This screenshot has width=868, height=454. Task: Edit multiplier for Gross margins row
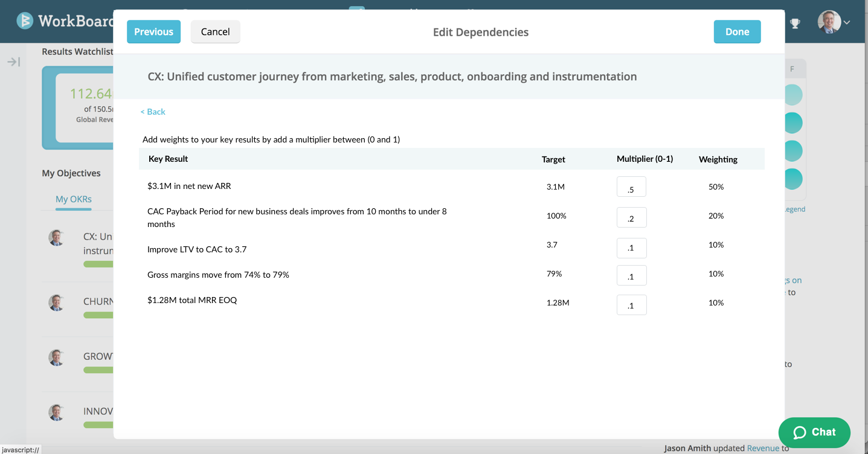point(631,275)
